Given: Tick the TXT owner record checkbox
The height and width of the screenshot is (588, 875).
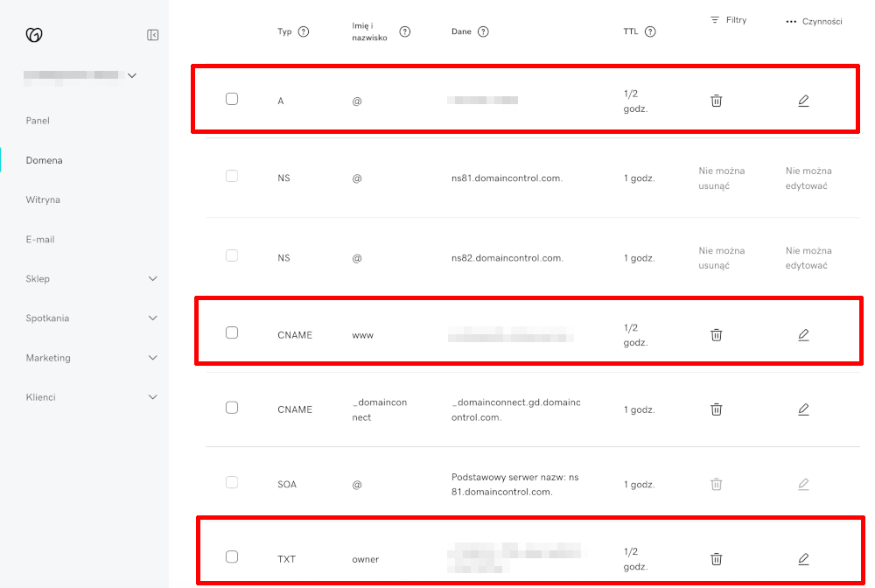Looking at the screenshot, I should 232,556.
